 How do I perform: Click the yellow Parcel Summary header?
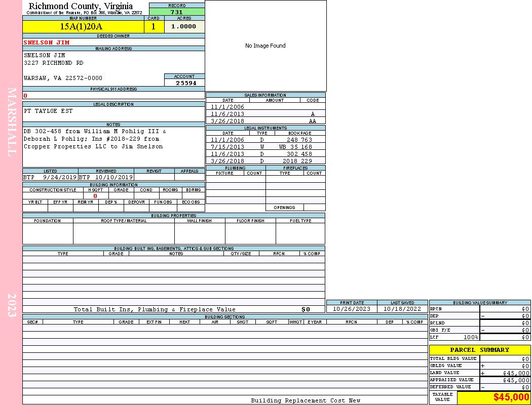coord(479,350)
